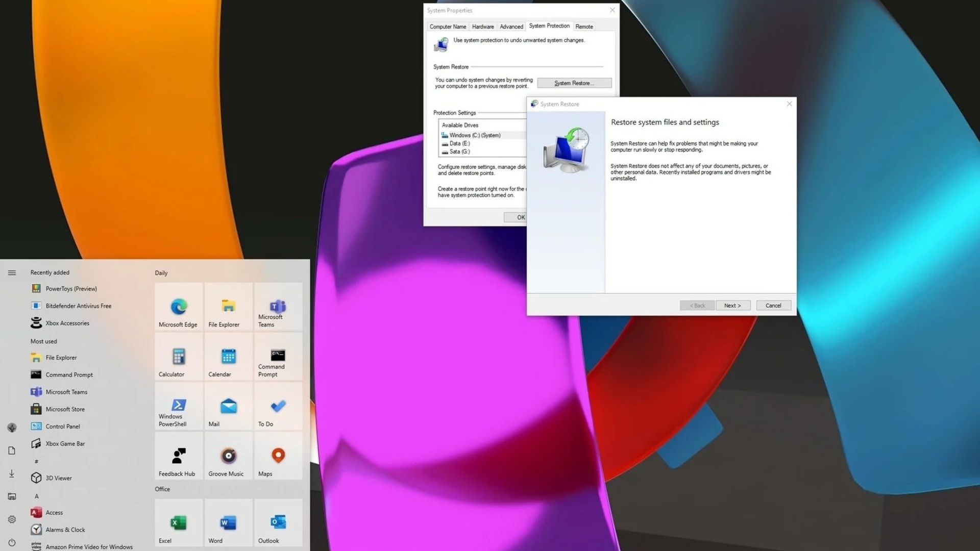The image size is (980, 551).
Task: Jump to apps via 'A' letter header
Action: coord(36,496)
